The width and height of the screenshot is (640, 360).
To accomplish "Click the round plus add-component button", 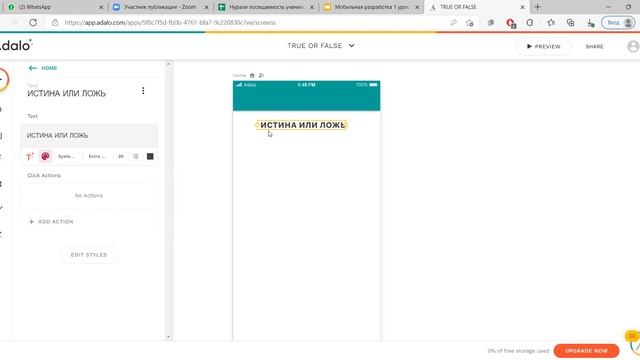I will click(x=2, y=79).
